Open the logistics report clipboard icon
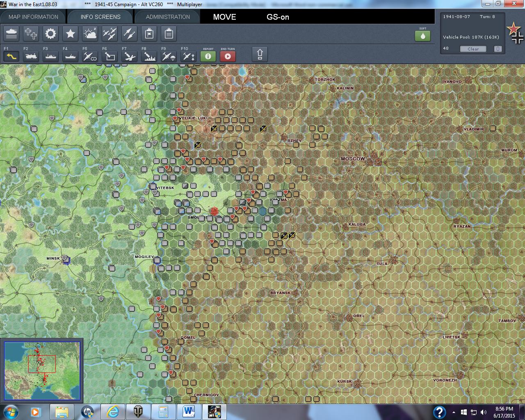Viewport: 525px width, 420px height. (x=169, y=34)
